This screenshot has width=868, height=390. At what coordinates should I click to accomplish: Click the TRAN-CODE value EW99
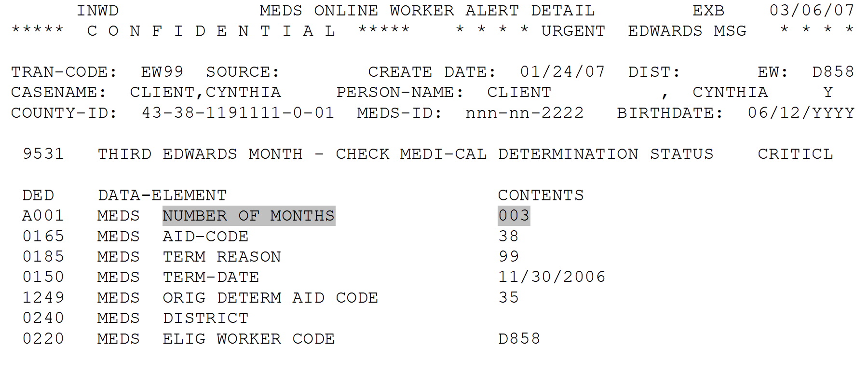click(162, 72)
